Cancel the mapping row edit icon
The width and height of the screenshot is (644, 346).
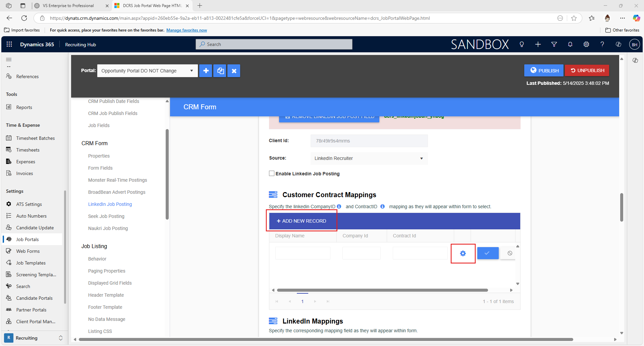[x=509, y=253]
